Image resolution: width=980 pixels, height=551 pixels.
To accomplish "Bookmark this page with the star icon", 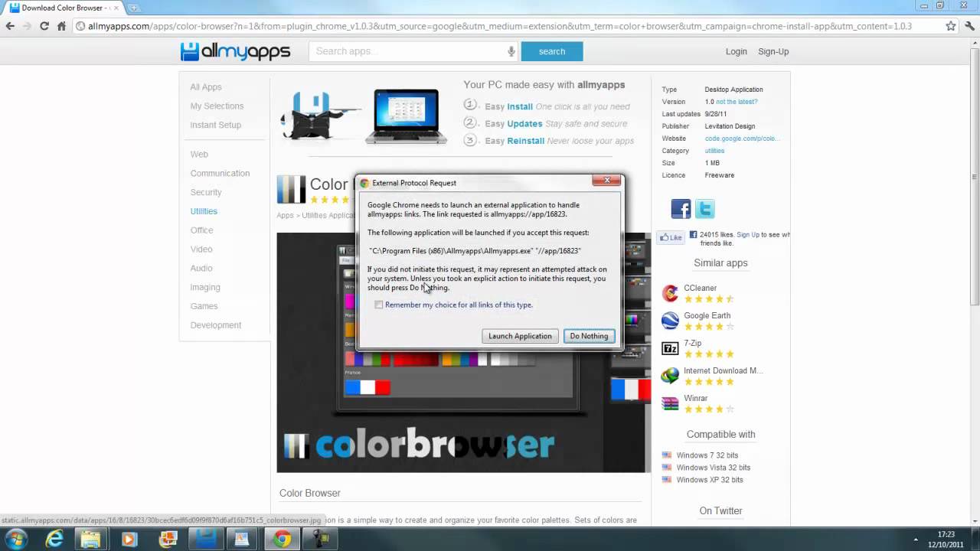I will point(951,26).
